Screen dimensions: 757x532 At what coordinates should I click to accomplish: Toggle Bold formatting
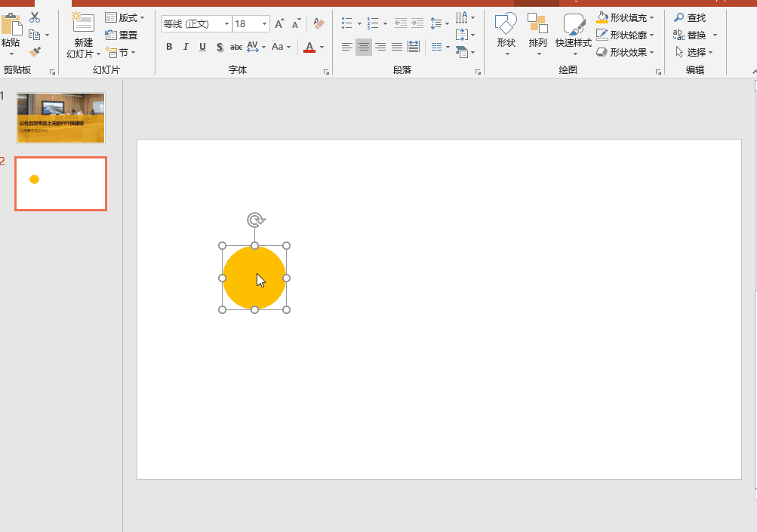(x=169, y=47)
